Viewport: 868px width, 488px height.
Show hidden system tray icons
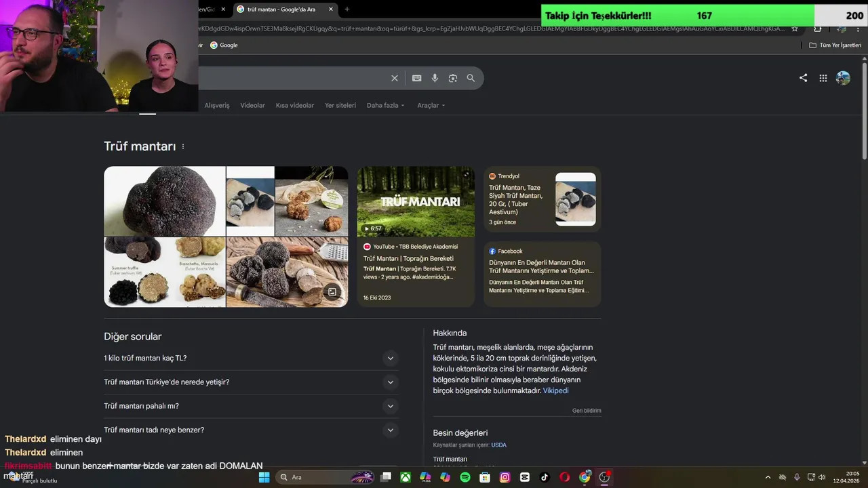768,477
